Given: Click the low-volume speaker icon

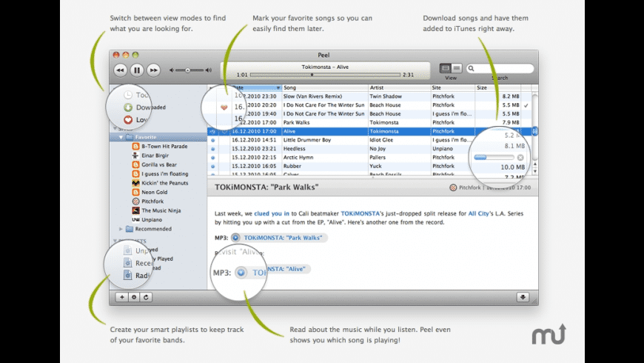Looking at the screenshot, I should [x=172, y=70].
